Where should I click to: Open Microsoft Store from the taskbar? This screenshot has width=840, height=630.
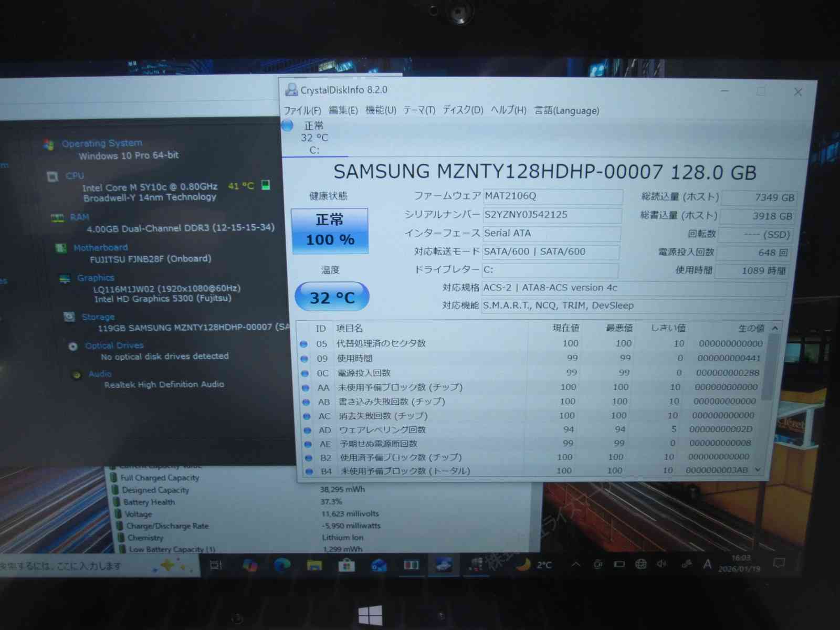click(346, 565)
